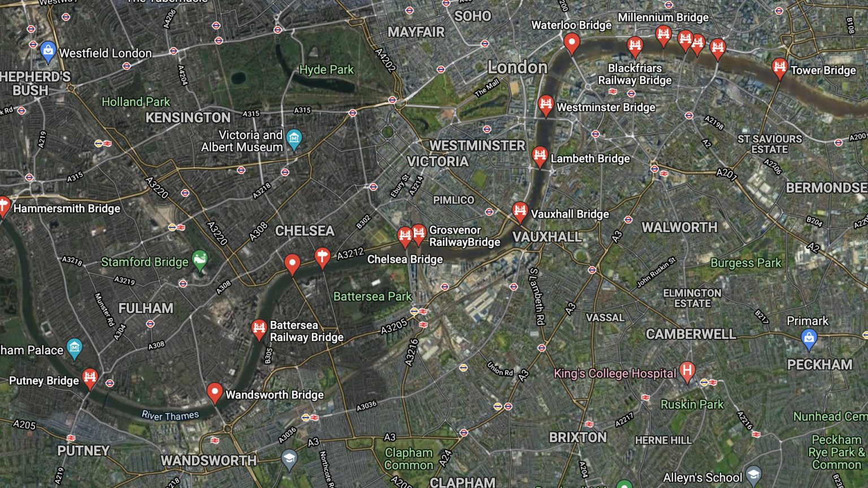
Task: Click the Vauxhall Bridge bridge marker
Action: click(520, 212)
